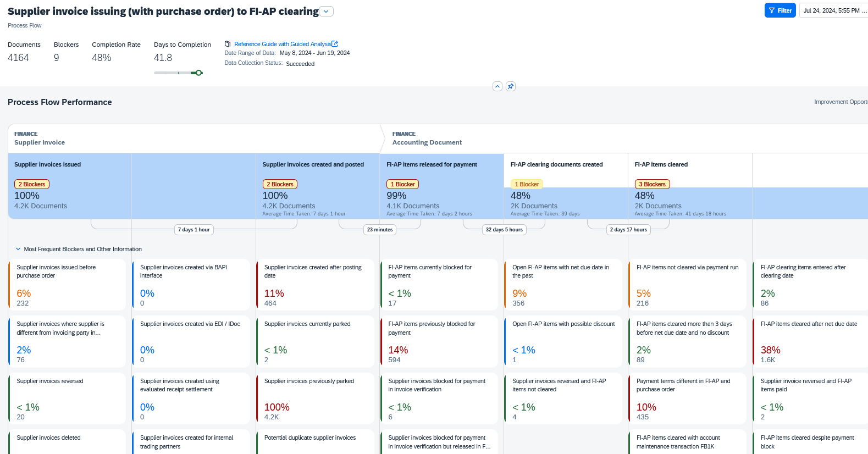Open Supplier invoice reversed and FI-AP items paid card
Screen dimensions: 868x454
tap(810, 398)
